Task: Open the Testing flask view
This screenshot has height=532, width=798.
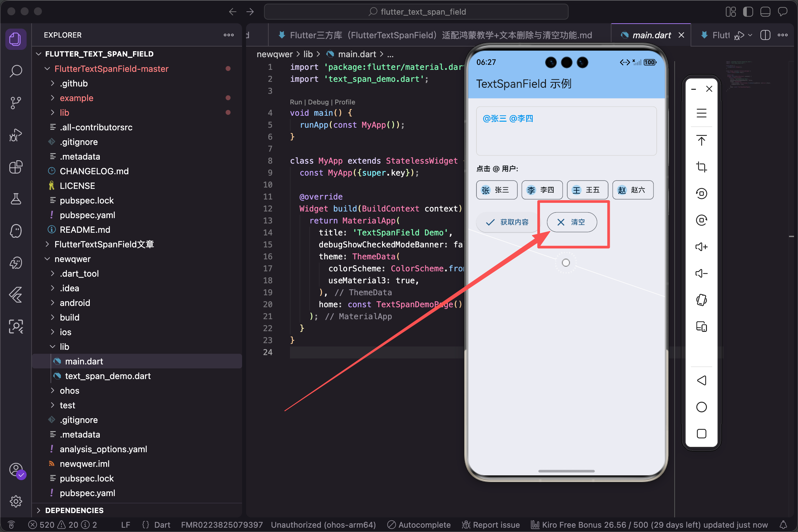Action: (16, 199)
